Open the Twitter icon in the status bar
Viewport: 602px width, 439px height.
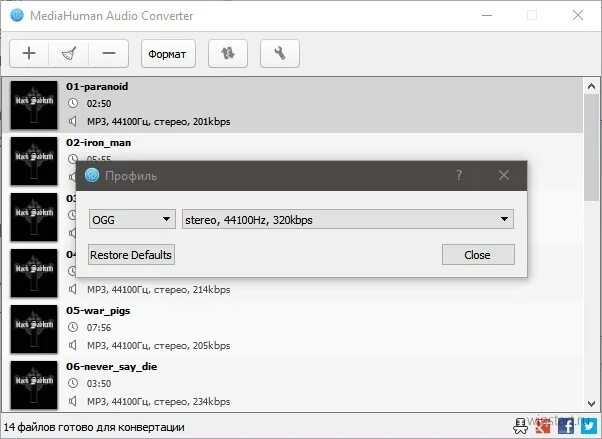[589, 426]
